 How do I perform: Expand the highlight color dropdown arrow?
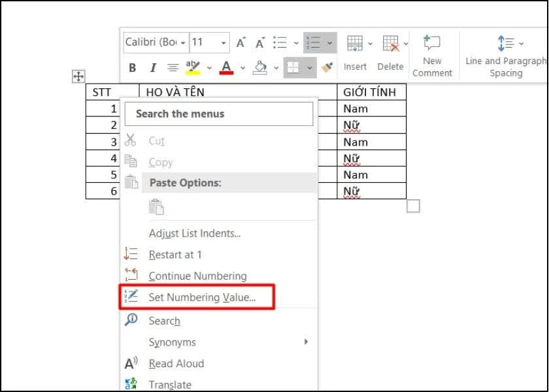tap(209, 67)
